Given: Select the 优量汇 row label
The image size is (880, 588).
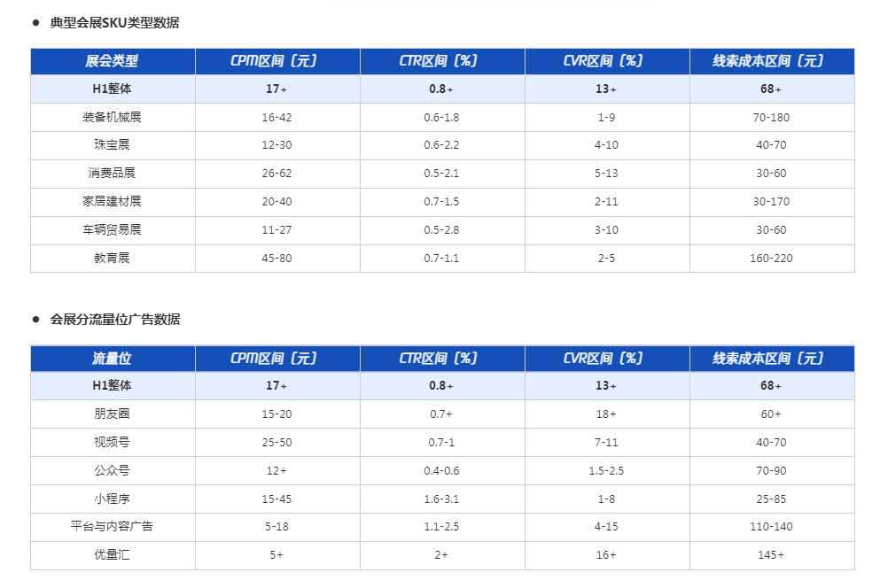Looking at the screenshot, I should (112, 555).
